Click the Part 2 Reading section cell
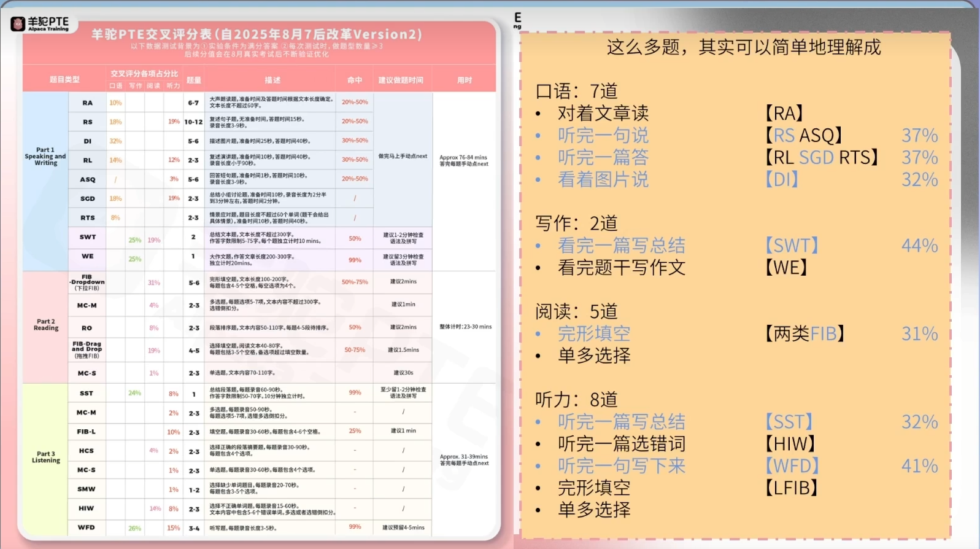Viewport: 980px width, 549px height. pyautogui.click(x=45, y=325)
